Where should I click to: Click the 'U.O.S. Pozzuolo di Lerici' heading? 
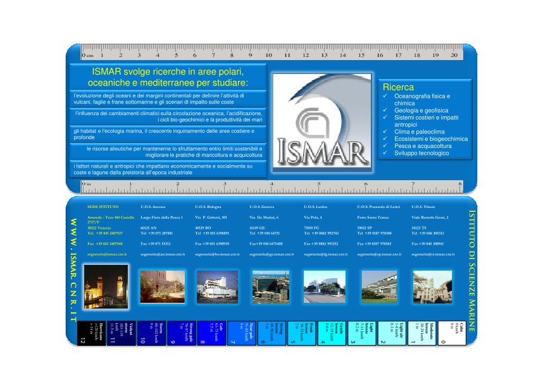point(378,207)
